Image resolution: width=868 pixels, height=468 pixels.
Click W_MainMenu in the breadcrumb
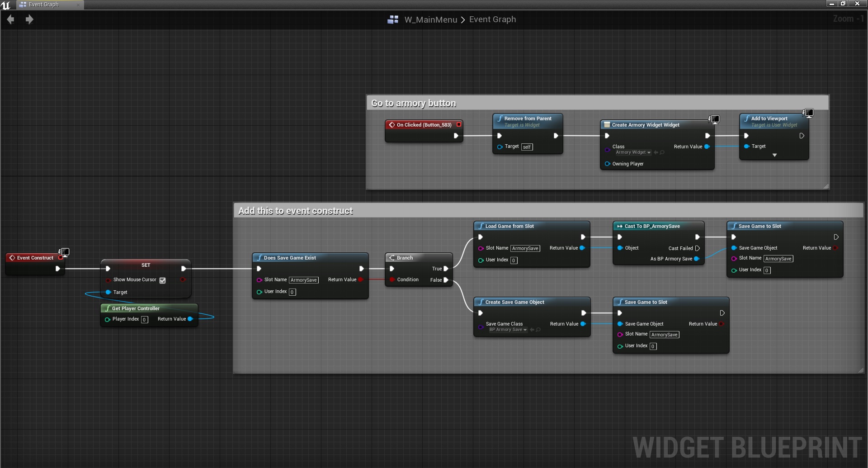[430, 19]
